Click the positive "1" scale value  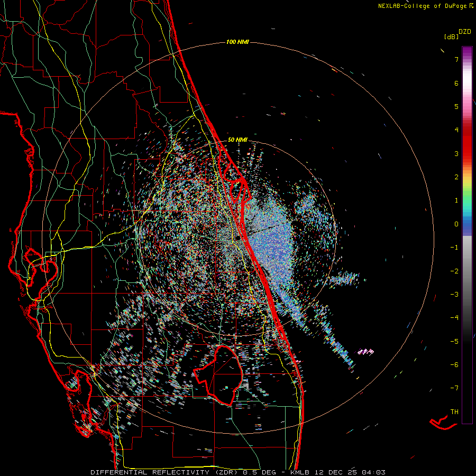(456, 200)
